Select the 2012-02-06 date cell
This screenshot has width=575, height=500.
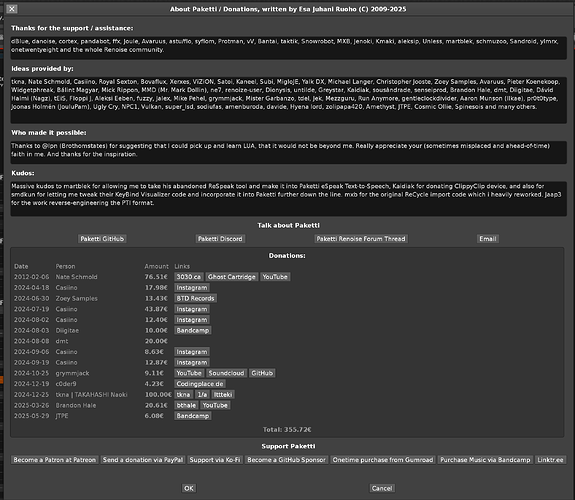(x=31, y=277)
